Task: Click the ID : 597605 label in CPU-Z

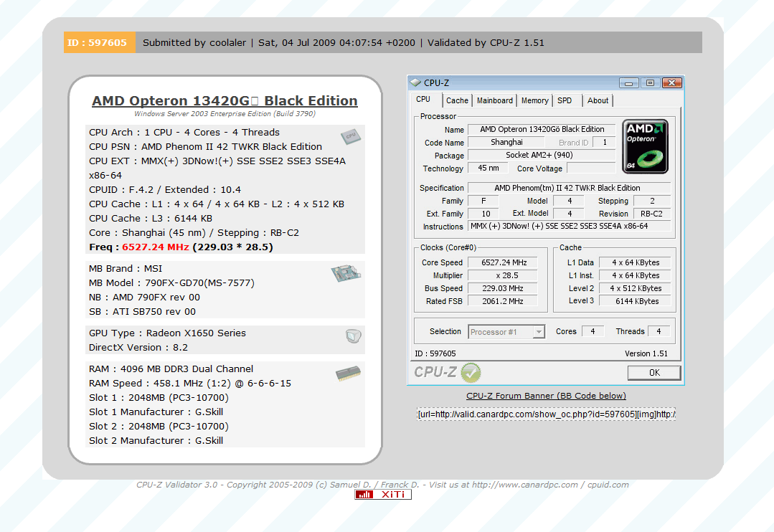Action: coord(435,353)
